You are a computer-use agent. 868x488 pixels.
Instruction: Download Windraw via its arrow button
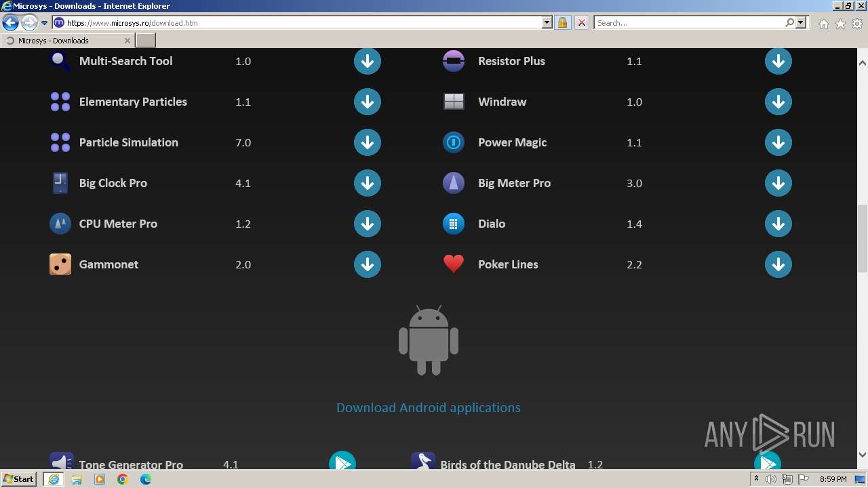778,102
